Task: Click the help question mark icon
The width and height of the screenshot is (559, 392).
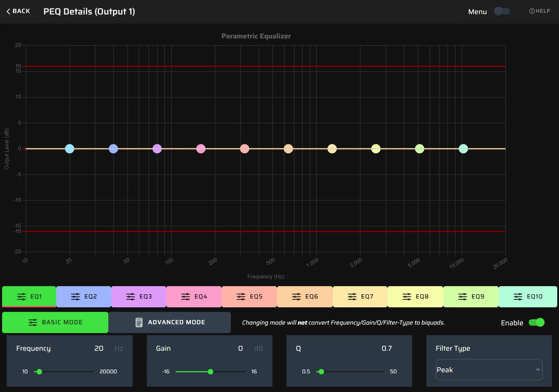Action: point(531,11)
